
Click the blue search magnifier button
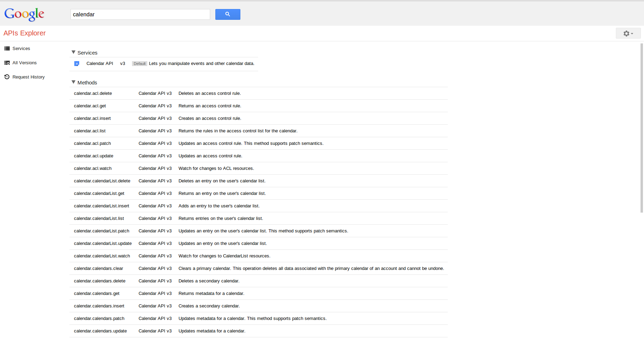click(228, 14)
